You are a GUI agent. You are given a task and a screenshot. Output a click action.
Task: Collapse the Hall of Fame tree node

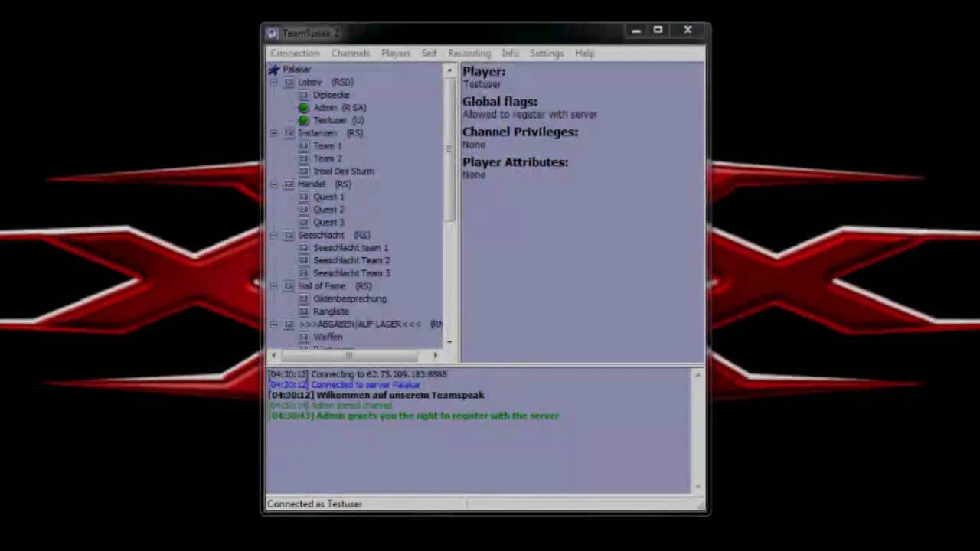click(x=273, y=286)
